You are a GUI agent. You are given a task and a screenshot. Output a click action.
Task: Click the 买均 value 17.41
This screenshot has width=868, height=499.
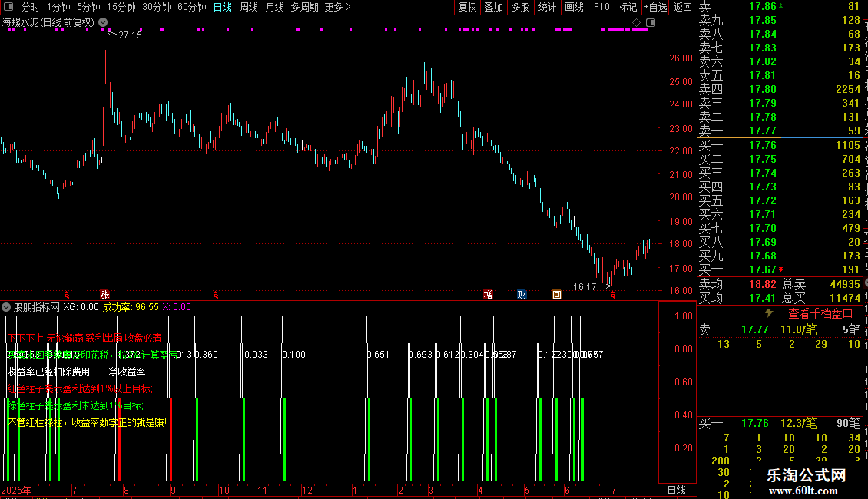click(x=762, y=298)
